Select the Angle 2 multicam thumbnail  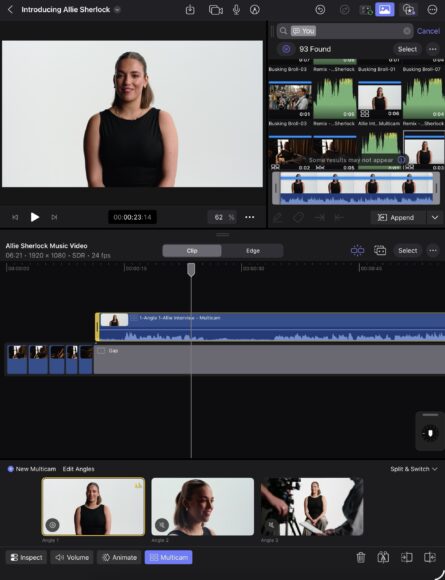pos(203,506)
